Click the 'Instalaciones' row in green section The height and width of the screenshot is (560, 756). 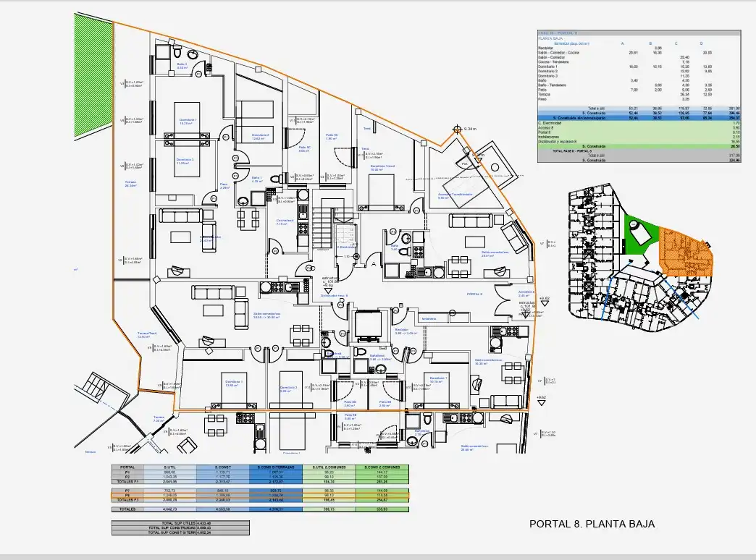(639, 137)
